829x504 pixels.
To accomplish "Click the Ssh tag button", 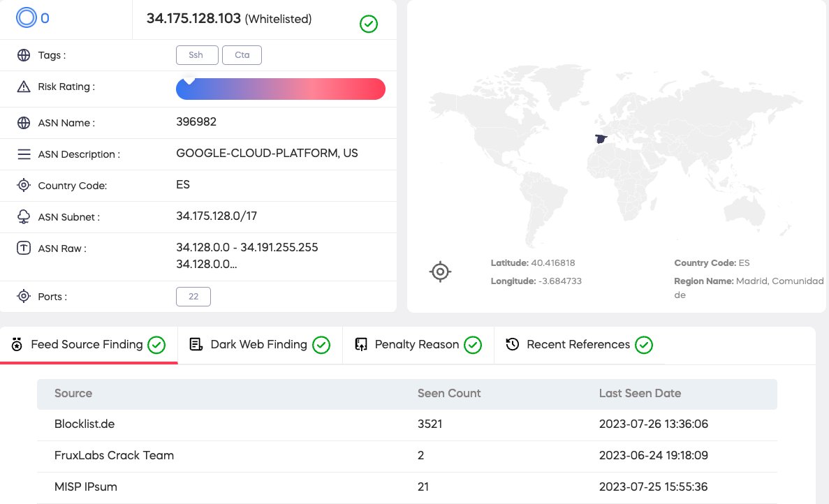I will (x=197, y=55).
